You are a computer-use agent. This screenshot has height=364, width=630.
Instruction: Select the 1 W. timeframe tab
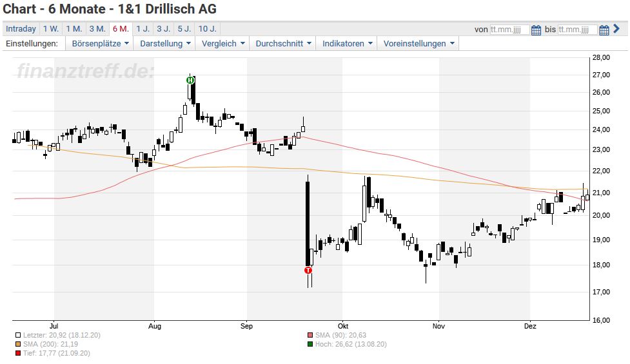coord(51,29)
